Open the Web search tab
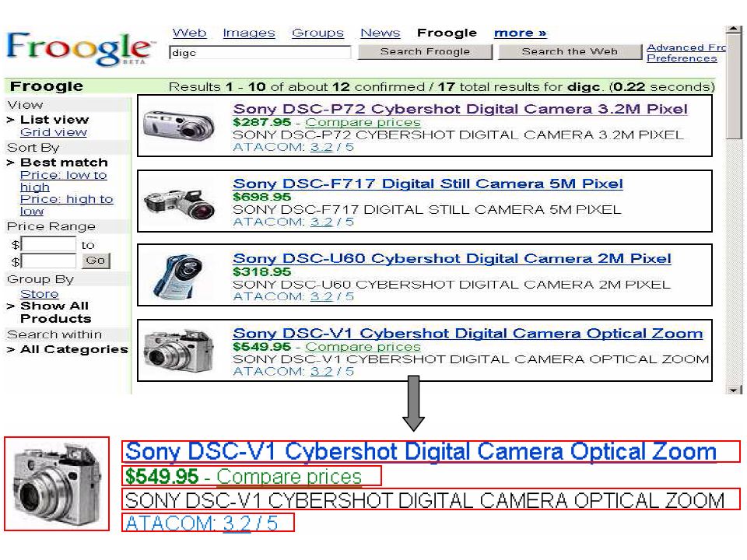This screenshot has height=560, width=747. (x=189, y=33)
